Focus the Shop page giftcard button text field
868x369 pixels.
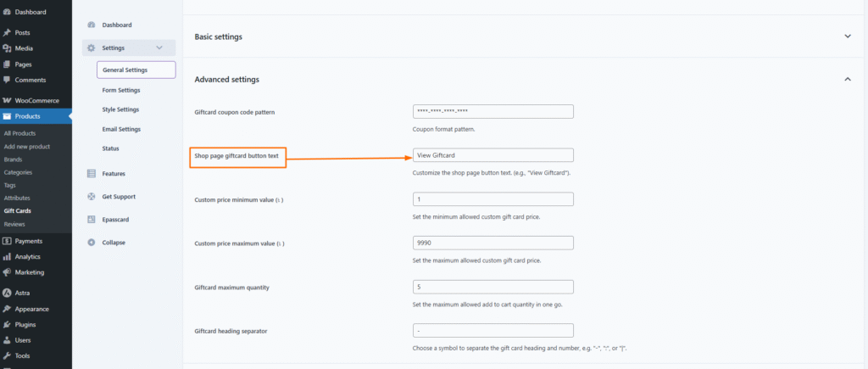492,155
